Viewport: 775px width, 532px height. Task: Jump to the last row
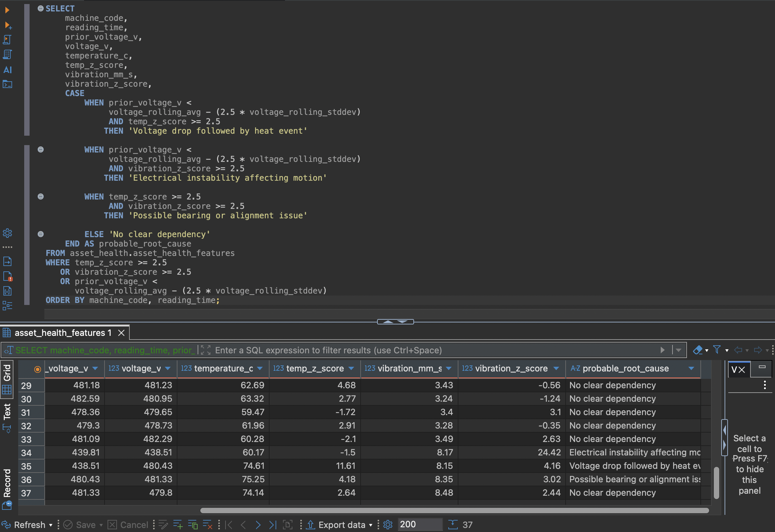273,525
